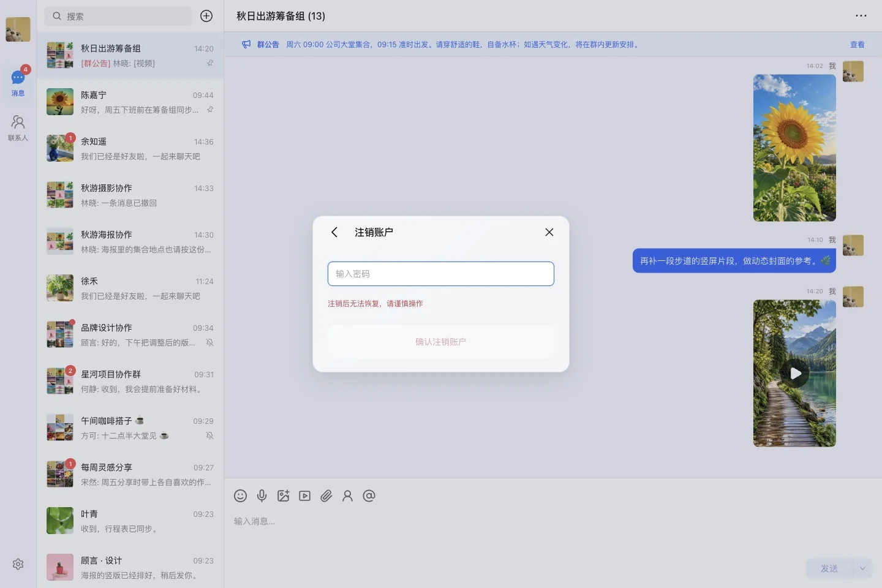Open the 品牌设计协作 group chat
Viewport: 882px width, 588px height.
coord(130,334)
